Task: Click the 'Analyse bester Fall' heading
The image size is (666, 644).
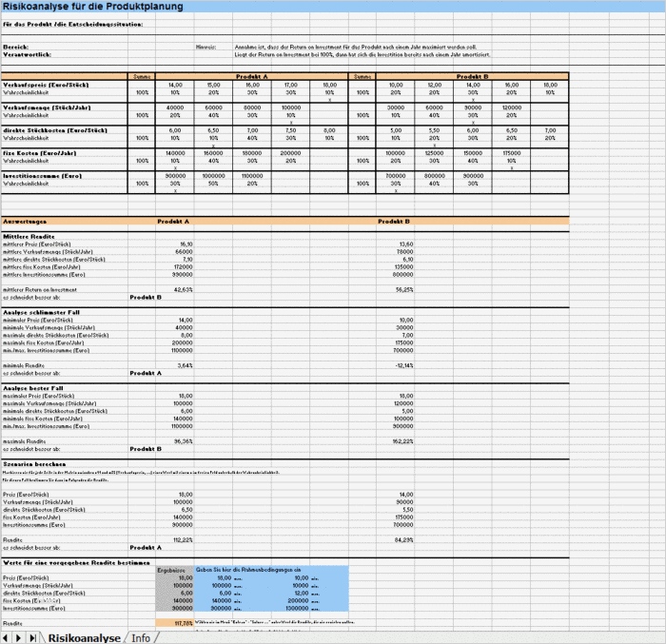Action: click(x=32, y=388)
